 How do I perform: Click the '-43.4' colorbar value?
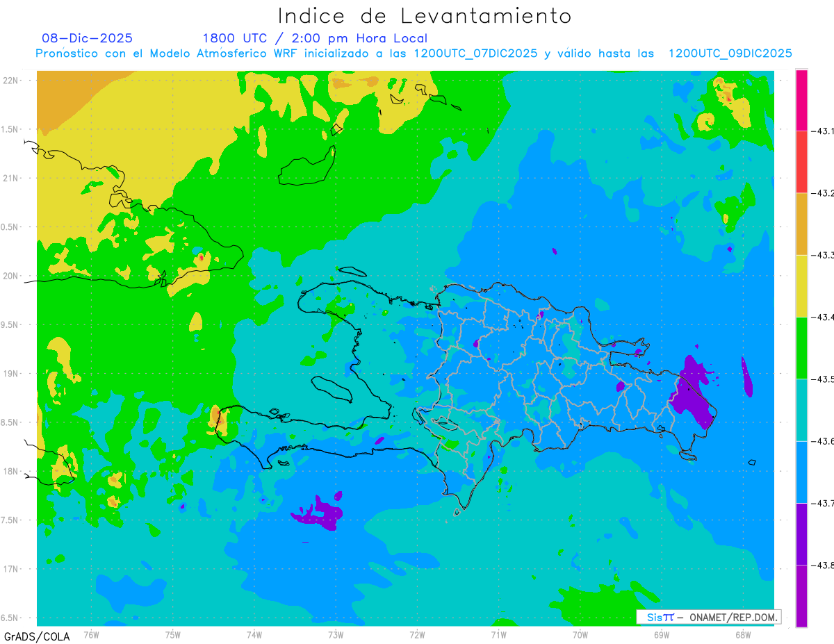822,317
